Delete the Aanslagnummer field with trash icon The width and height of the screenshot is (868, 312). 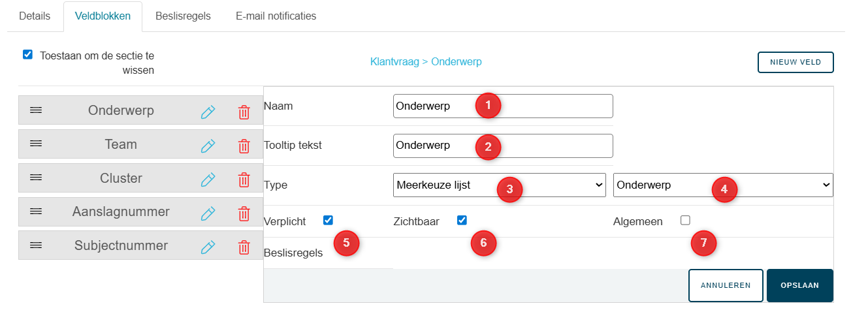[244, 213]
